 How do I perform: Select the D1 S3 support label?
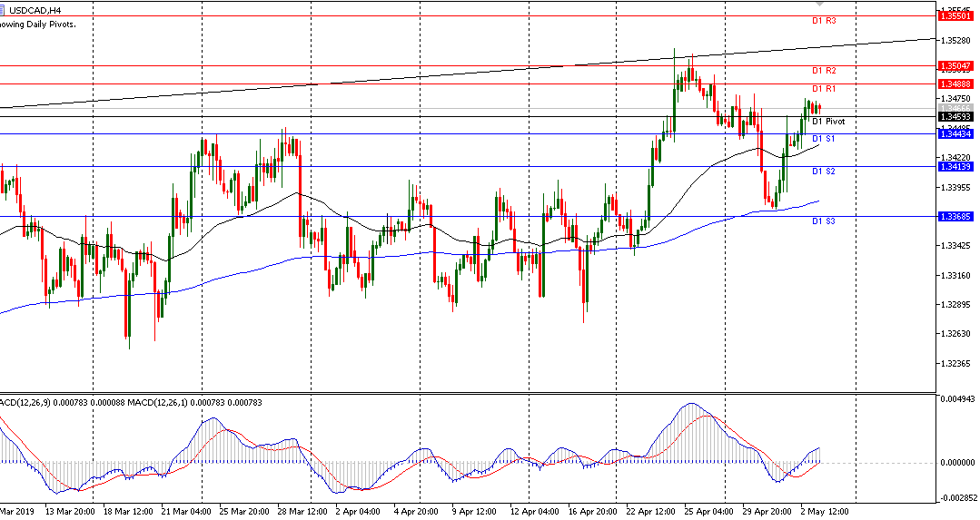[824, 221]
